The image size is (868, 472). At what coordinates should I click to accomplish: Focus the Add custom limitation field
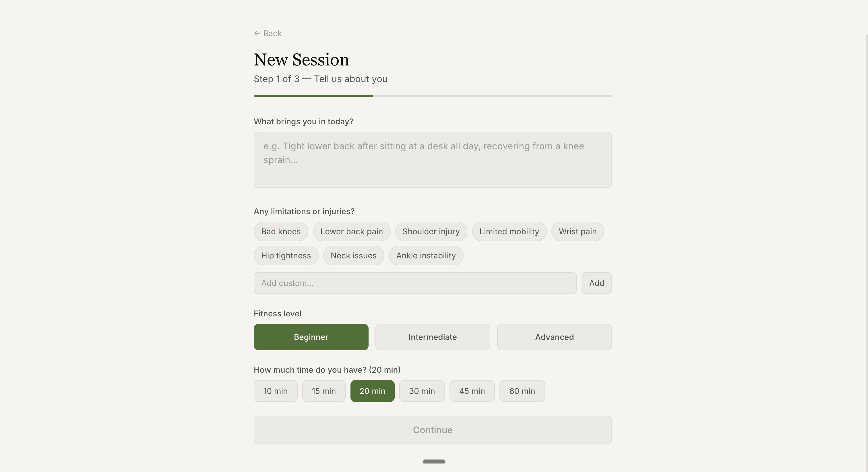click(x=415, y=283)
